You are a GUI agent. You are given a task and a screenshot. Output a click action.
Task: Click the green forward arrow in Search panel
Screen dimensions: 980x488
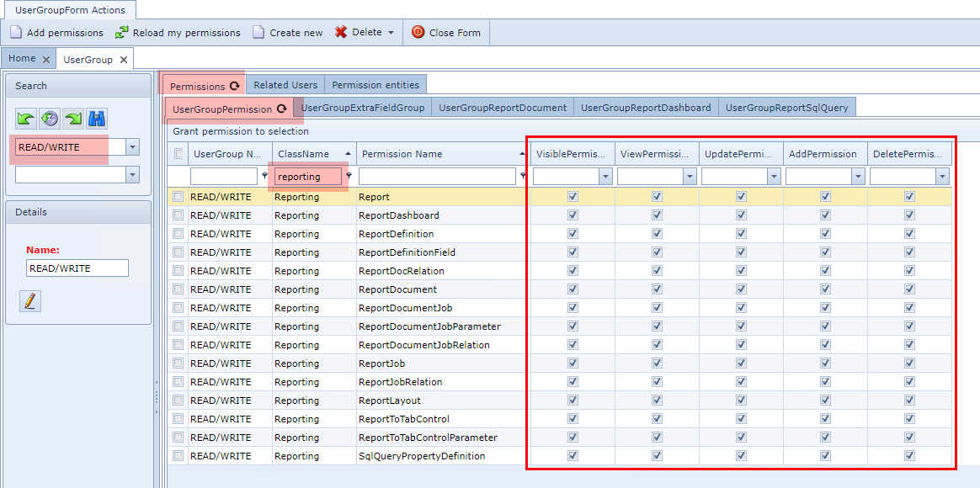pos(73,119)
